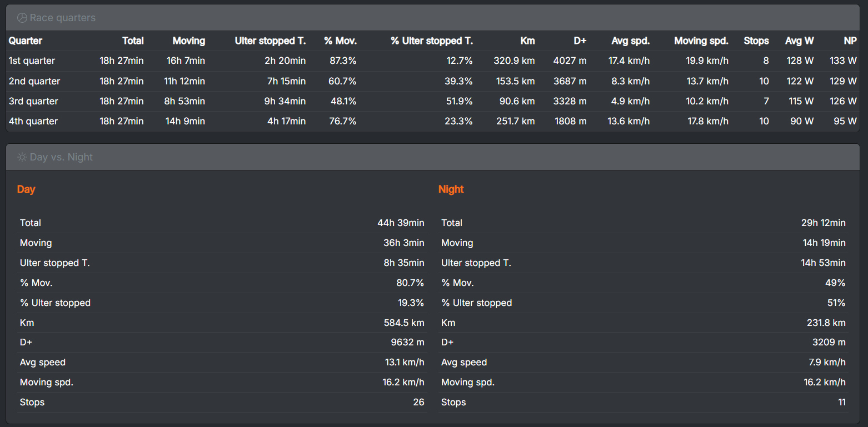Click the Avg spd. column header

click(630, 41)
